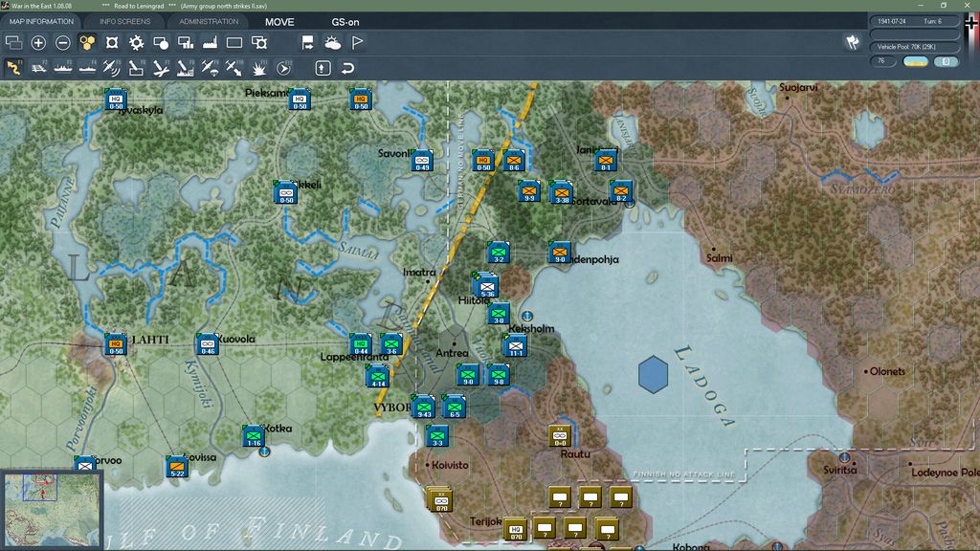Screen dimensions: 980x551
Task: Toggle the fortification star overlay icon
Action: pyautogui.click(x=112, y=42)
